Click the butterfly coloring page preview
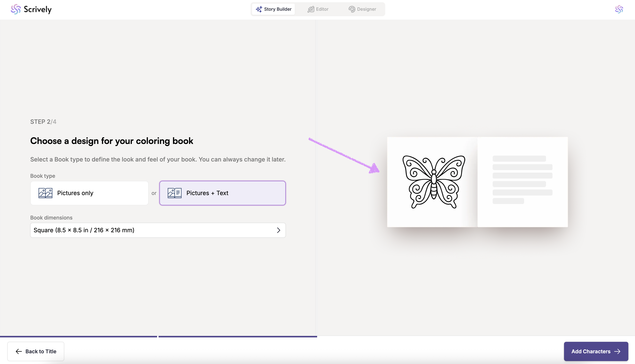The width and height of the screenshot is (635, 364). click(434, 182)
